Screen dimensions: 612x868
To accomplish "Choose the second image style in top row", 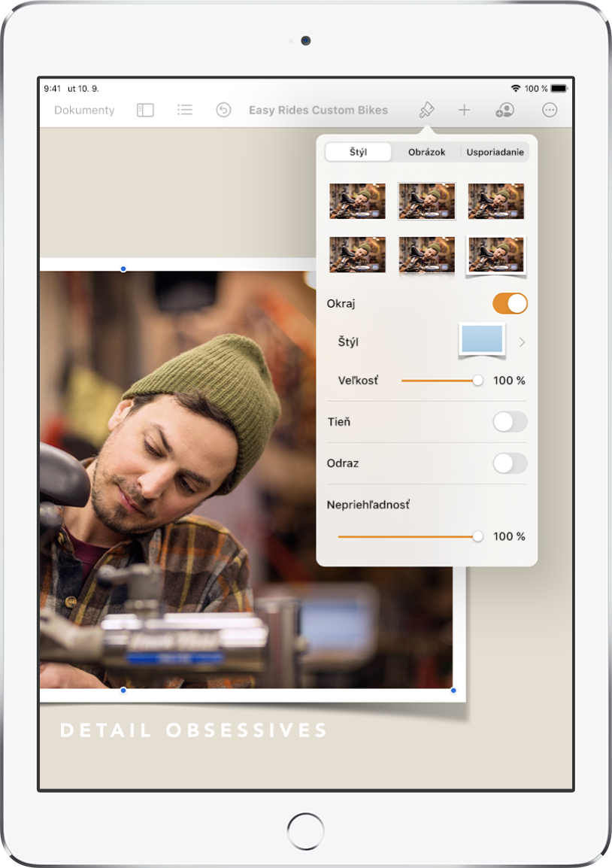I will point(426,201).
